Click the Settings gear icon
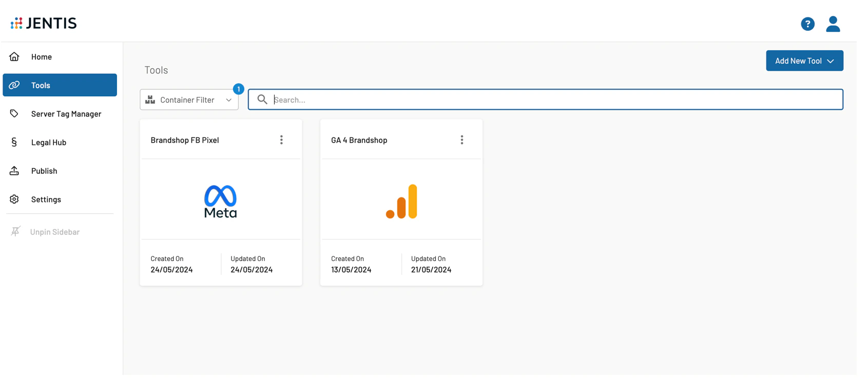 (x=14, y=199)
